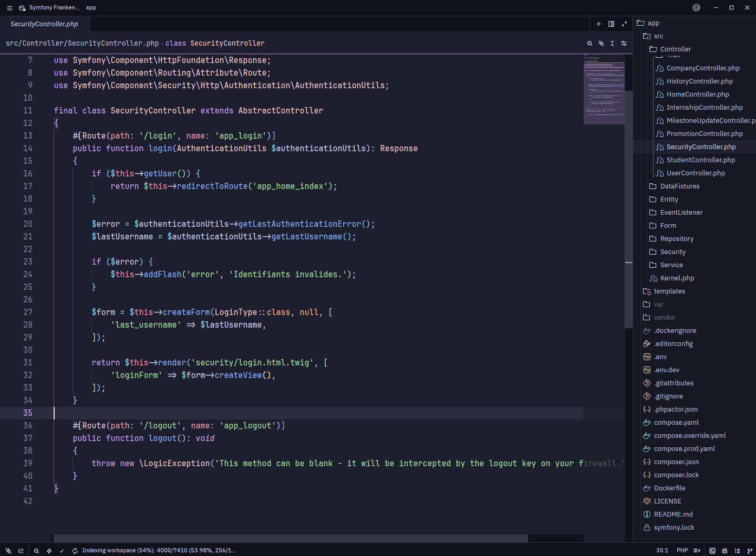Viewport: 756px width, 556px height.
Task: Click the new tab plus icon
Action: [598, 24]
